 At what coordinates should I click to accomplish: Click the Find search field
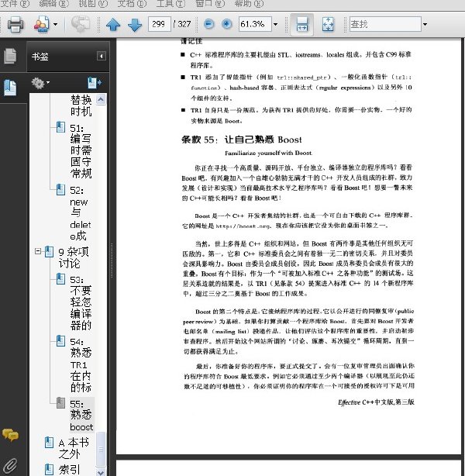[385, 24]
